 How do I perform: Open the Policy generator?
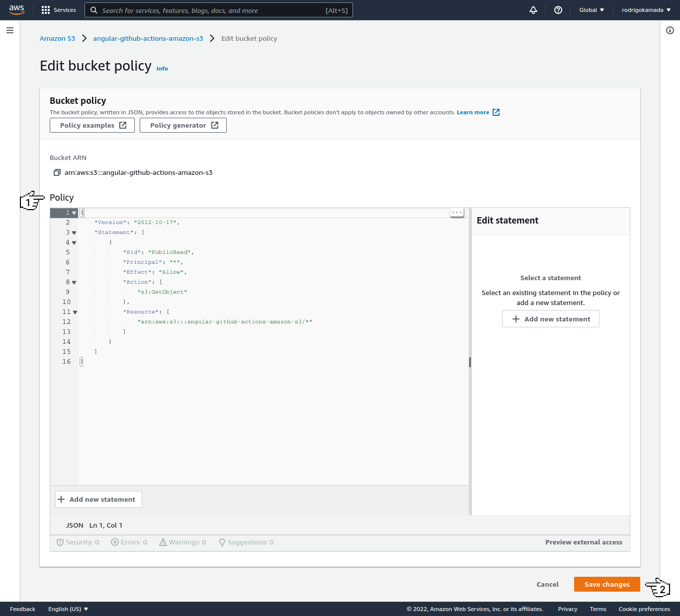click(x=183, y=125)
